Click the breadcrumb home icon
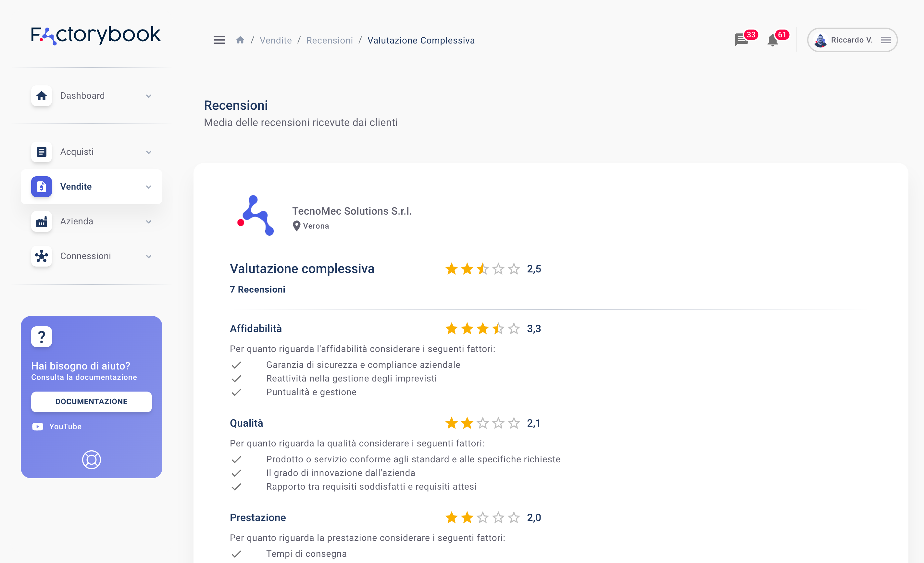The image size is (924, 563). point(240,39)
